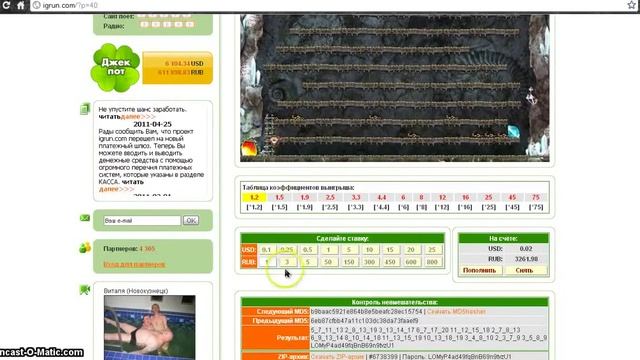Screen dimensions: 640x360
Task: Place a 25 USD bet
Action: pyautogui.click(x=432, y=249)
